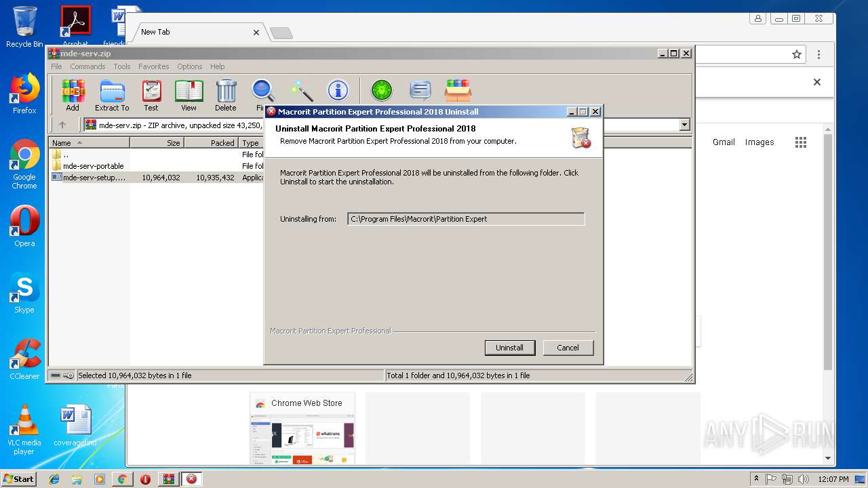Open the Skype desktop shortcut

24,293
